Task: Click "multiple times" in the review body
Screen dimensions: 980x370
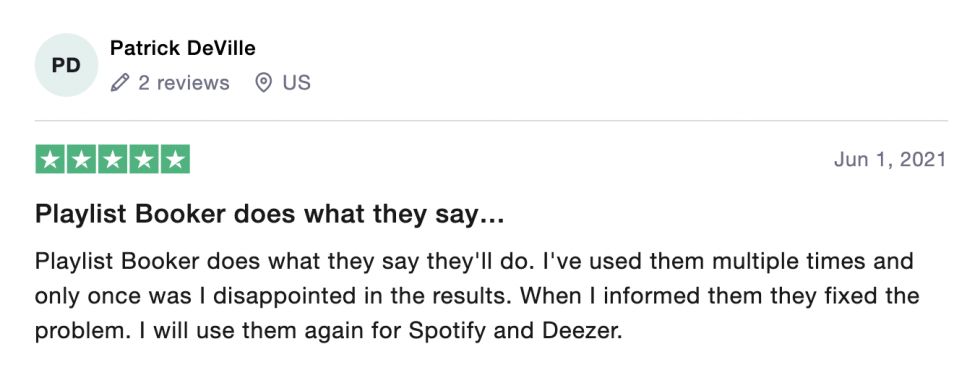Action: point(794,261)
